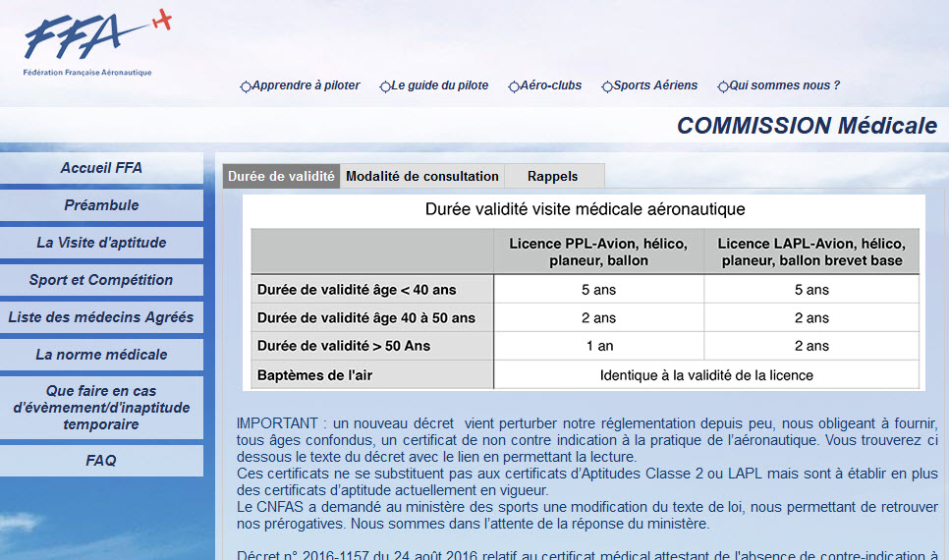Open the Préambule page
This screenshot has height=560, width=949.
(x=101, y=205)
